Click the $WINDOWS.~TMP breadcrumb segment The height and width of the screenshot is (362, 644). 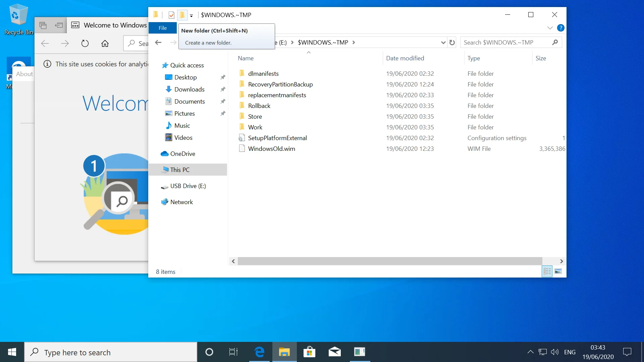(323, 42)
